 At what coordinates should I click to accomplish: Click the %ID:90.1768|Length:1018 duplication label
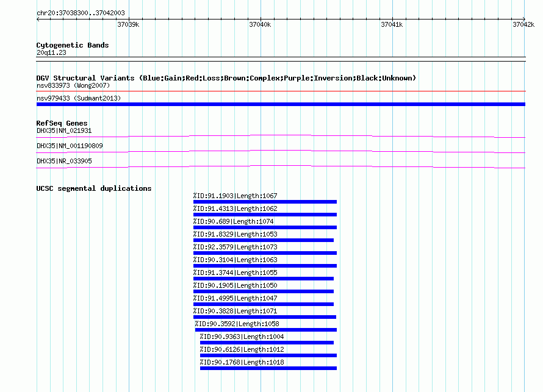(242, 362)
